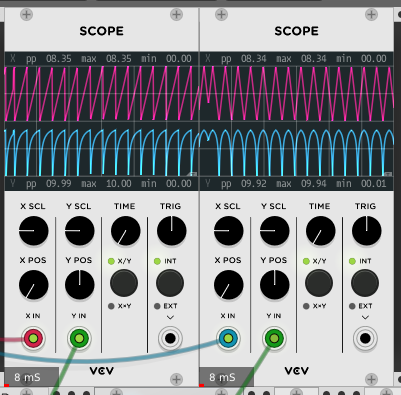Click the Y SCL knob on right Scope

coord(275,230)
